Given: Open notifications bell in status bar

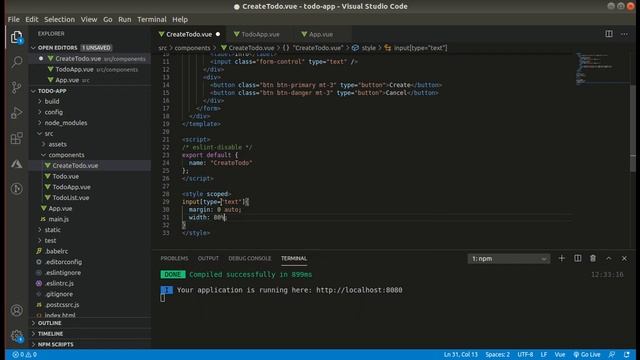Looking at the screenshot, I should [x=627, y=355].
